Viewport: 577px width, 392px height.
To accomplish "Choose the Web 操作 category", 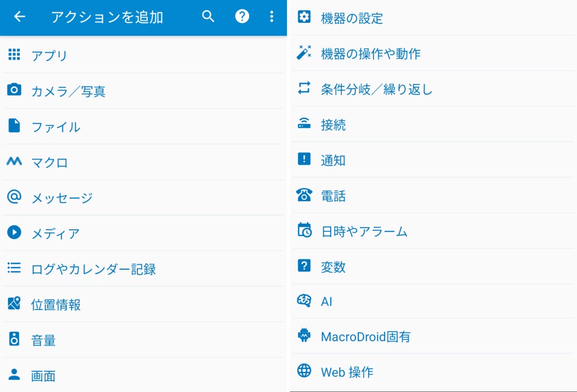I will pos(347,372).
